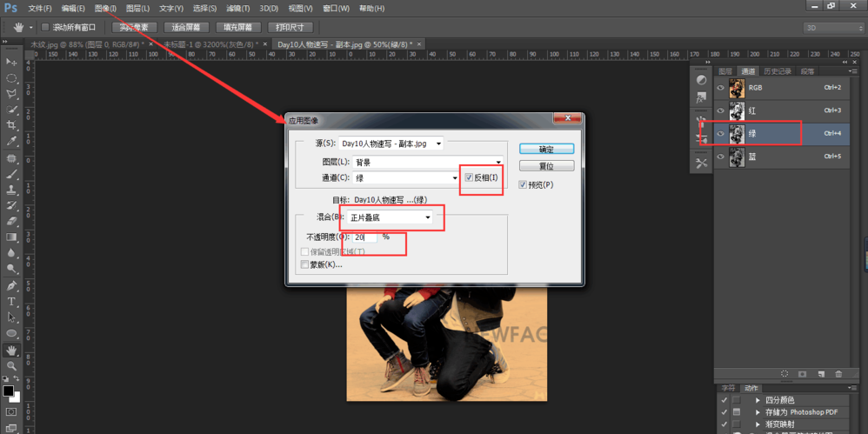The height and width of the screenshot is (434, 868).
Task: Toggle Quick Mask mode icon
Action: [11, 412]
